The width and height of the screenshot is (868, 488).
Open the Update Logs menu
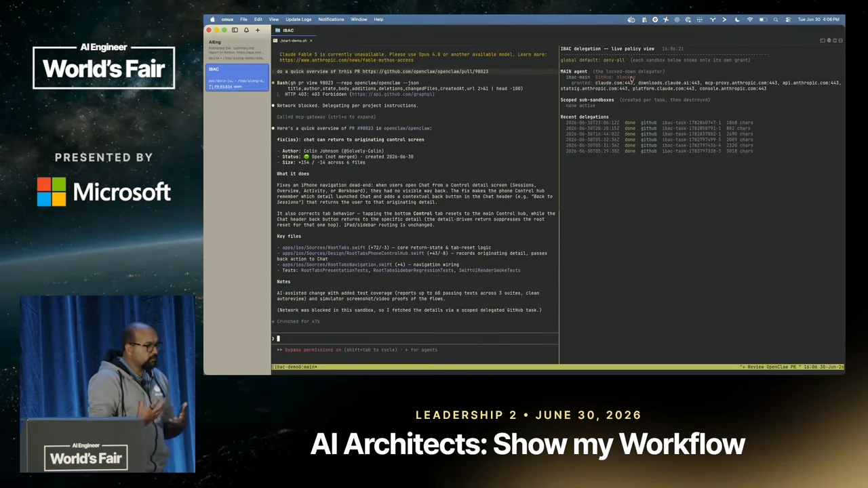coord(299,19)
